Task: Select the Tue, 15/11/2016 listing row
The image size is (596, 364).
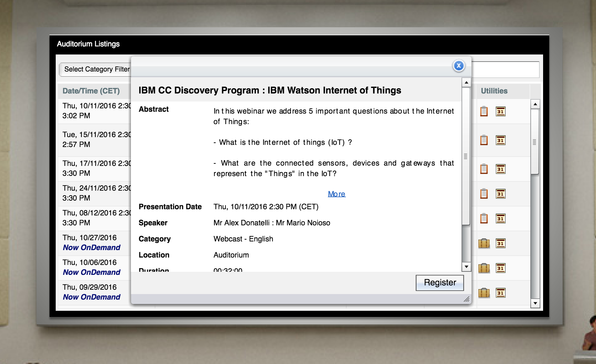Action: [94, 140]
